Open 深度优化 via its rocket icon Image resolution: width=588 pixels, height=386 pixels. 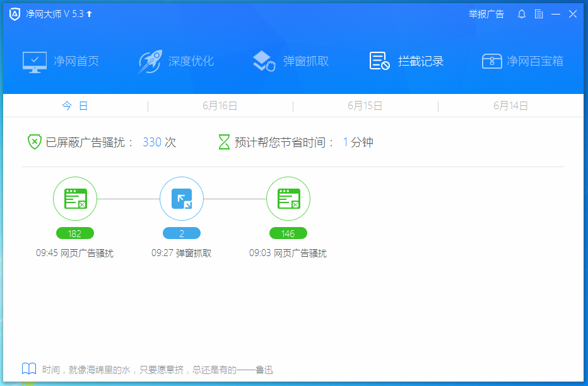pos(149,61)
